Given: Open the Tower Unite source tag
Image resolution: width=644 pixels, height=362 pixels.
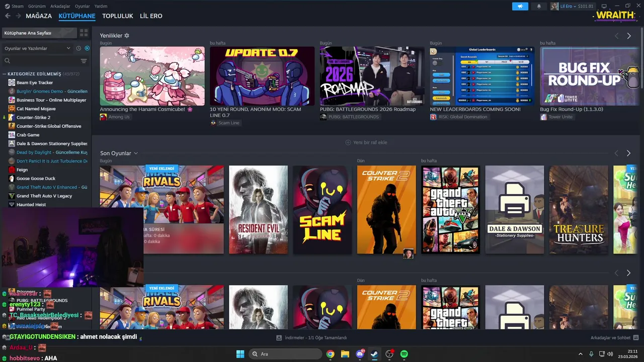Looking at the screenshot, I should coord(556,117).
